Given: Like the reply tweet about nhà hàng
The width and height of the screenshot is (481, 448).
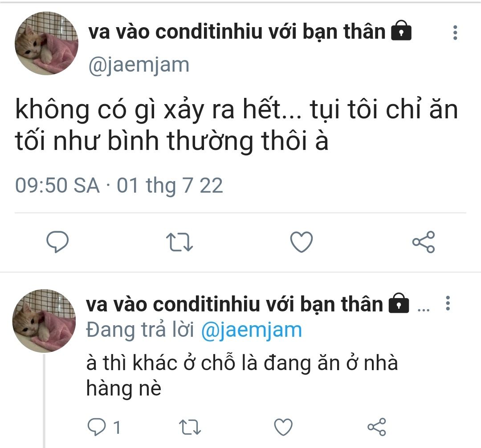Looking at the screenshot, I should coord(283,427).
